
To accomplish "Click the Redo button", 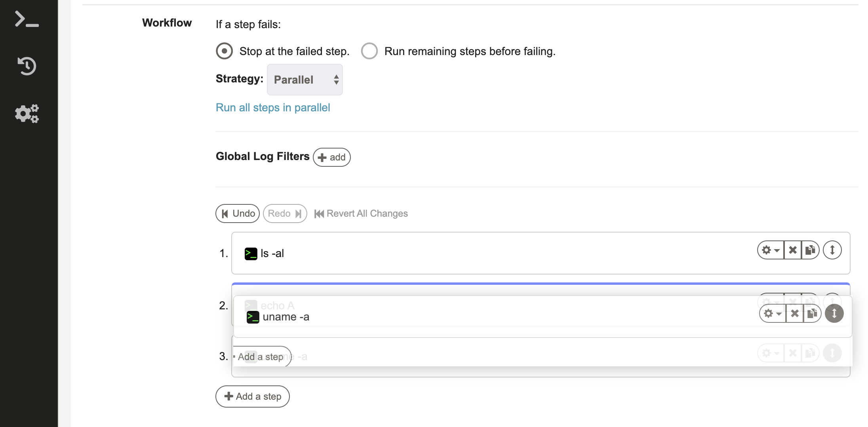I will 285,213.
